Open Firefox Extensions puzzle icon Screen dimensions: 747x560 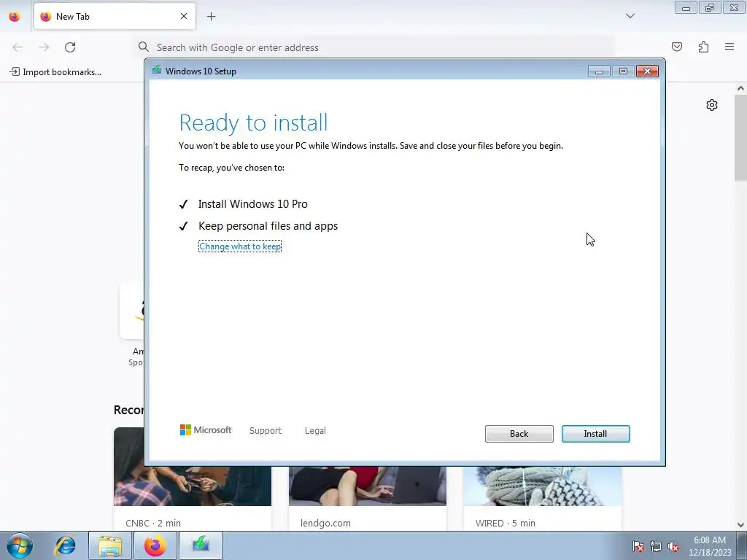point(703,47)
